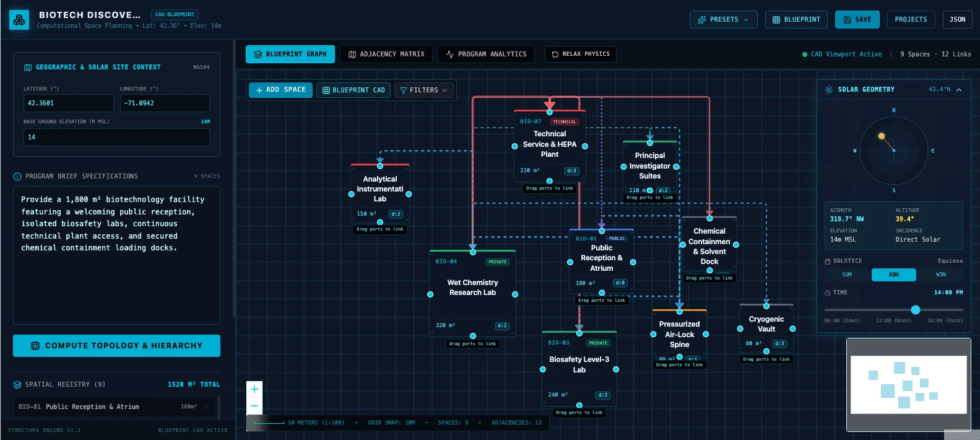Click the top port of Technical Service & HEPA Plant
This screenshot has width=980, height=440.
tap(550, 112)
